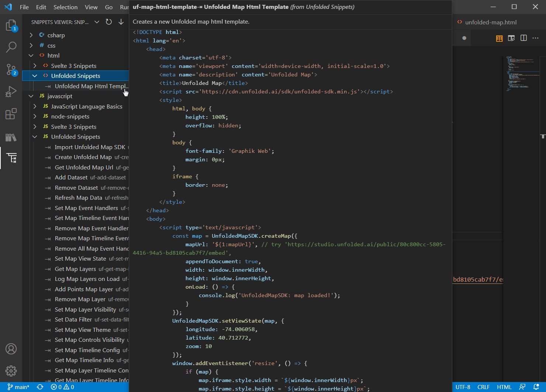Click the unsaved dot indicator in editor toolbar
This screenshot has height=392, width=546.
click(x=464, y=38)
